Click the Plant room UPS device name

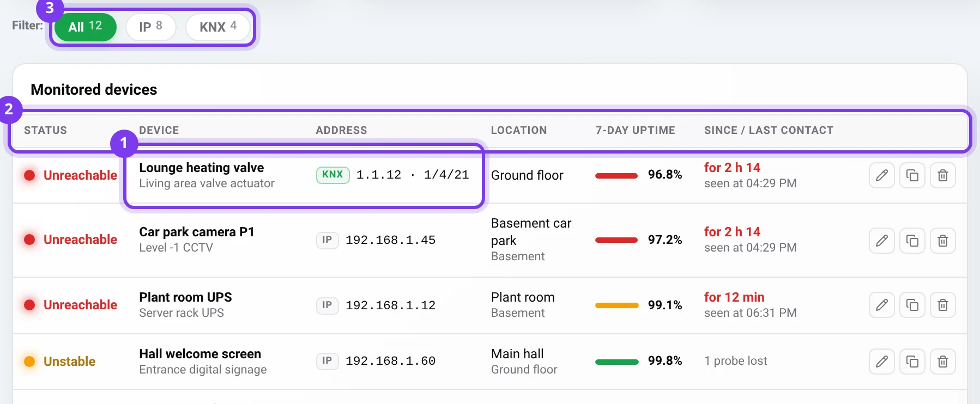coord(185,297)
